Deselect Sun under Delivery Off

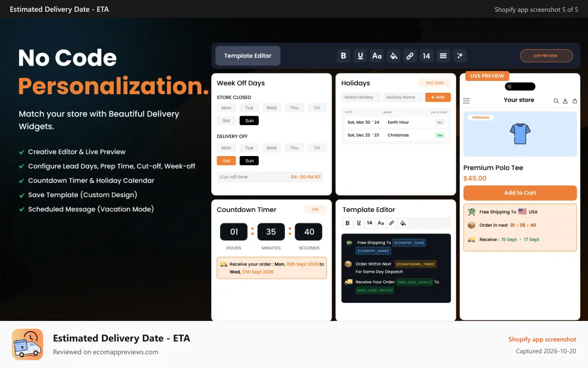pos(249,160)
